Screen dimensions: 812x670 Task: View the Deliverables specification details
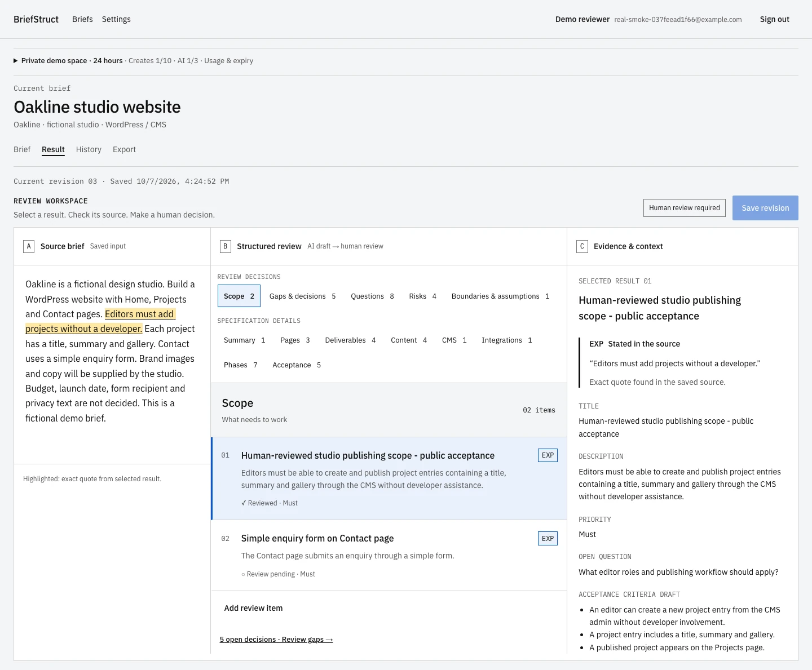coord(350,340)
